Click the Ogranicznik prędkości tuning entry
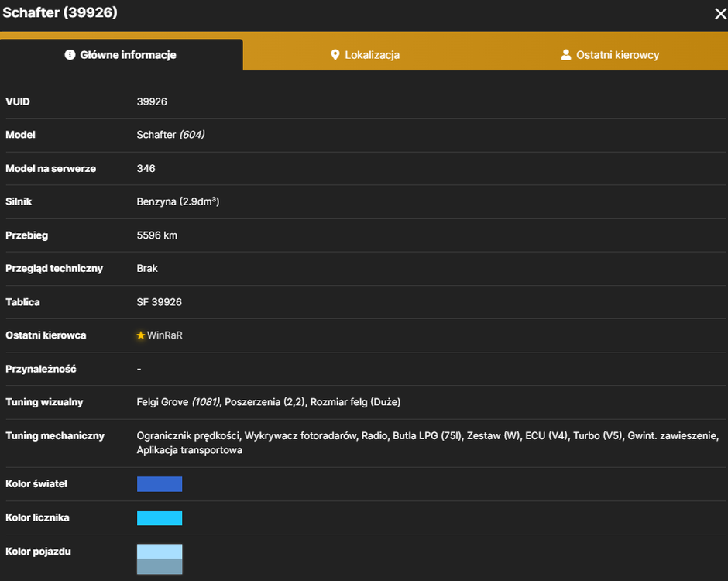 (x=188, y=436)
